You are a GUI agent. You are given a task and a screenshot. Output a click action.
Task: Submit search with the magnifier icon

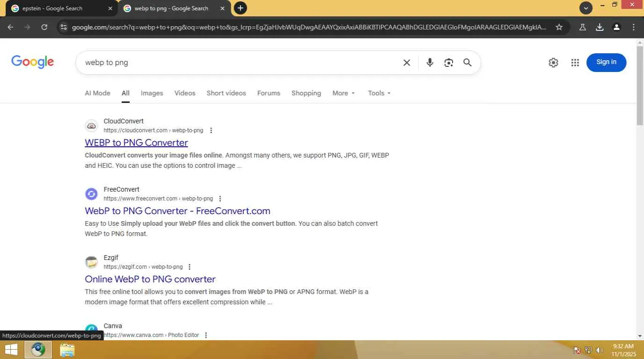point(467,63)
